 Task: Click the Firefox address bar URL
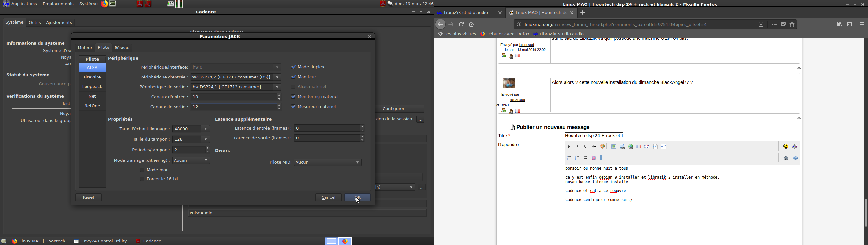616,24
